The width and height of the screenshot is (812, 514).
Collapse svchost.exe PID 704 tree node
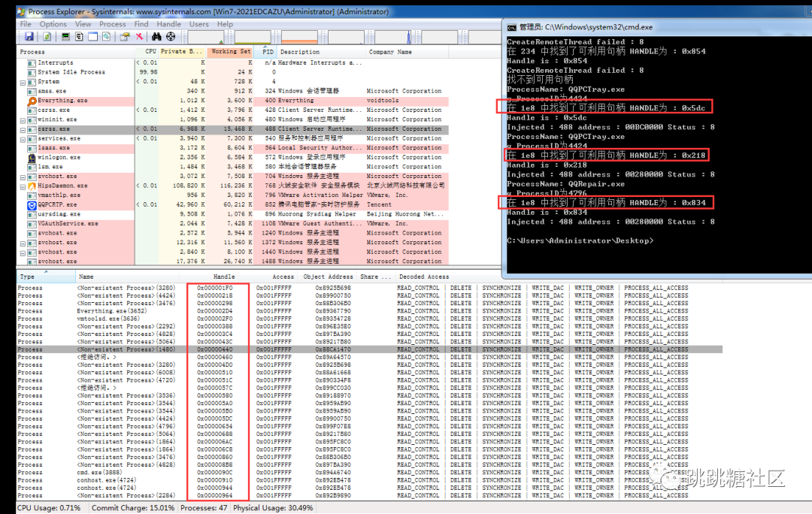[23, 177]
